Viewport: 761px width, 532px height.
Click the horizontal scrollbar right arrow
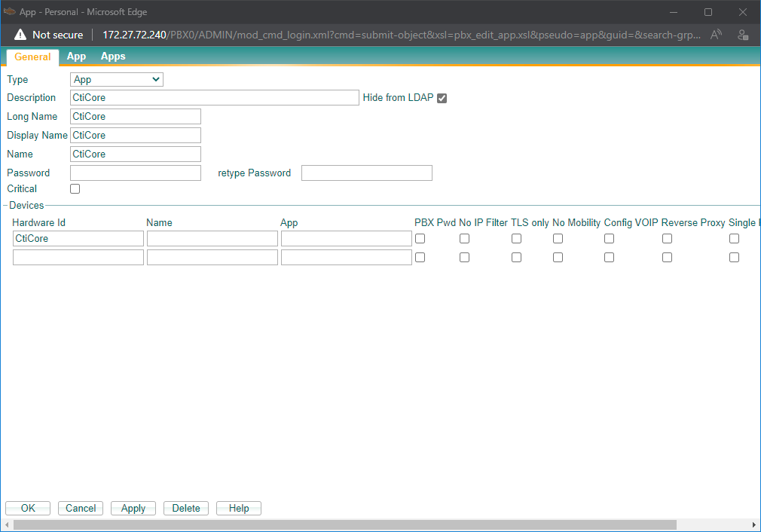(754, 524)
